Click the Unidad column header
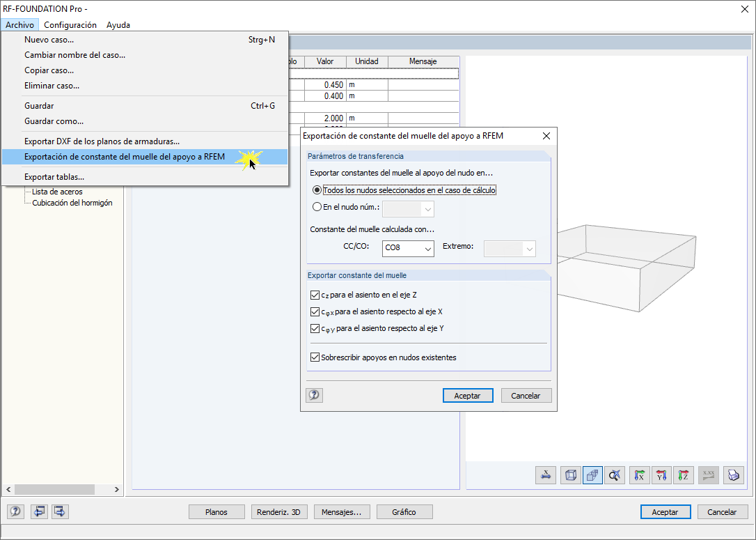The height and width of the screenshot is (540, 756). [367, 61]
